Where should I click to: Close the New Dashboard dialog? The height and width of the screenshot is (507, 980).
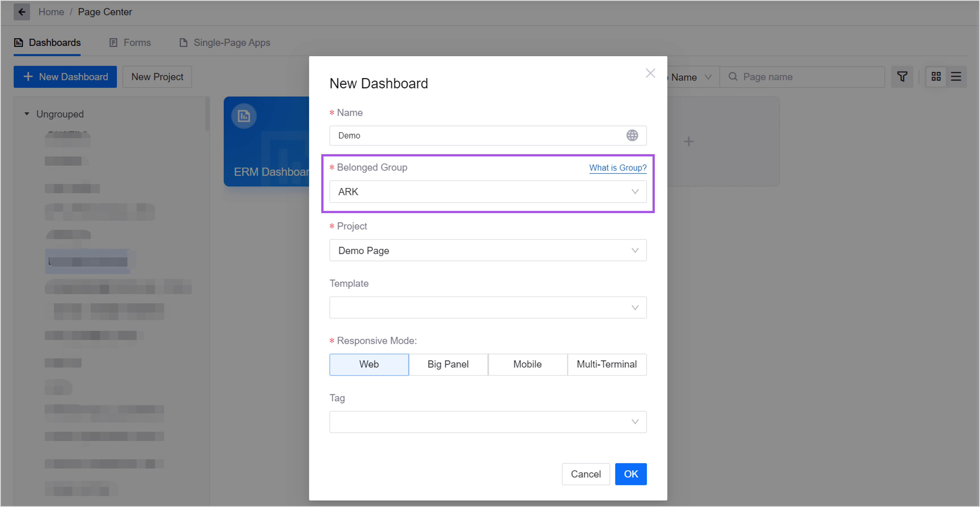(650, 73)
